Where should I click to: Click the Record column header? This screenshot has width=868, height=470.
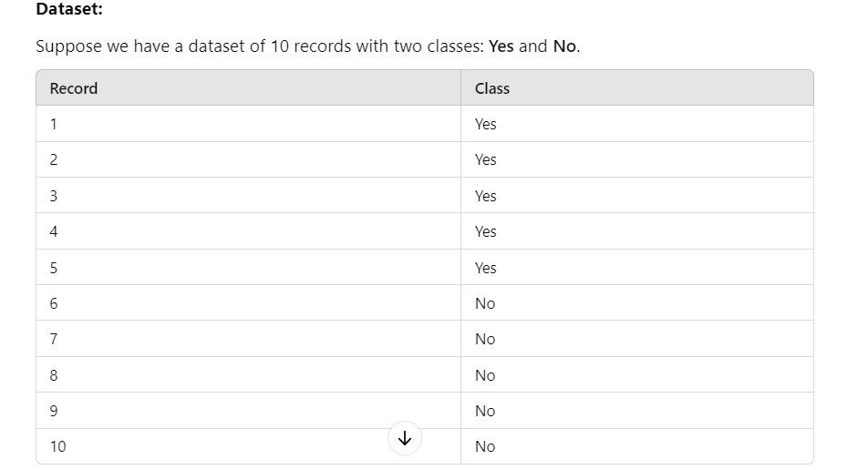point(74,88)
